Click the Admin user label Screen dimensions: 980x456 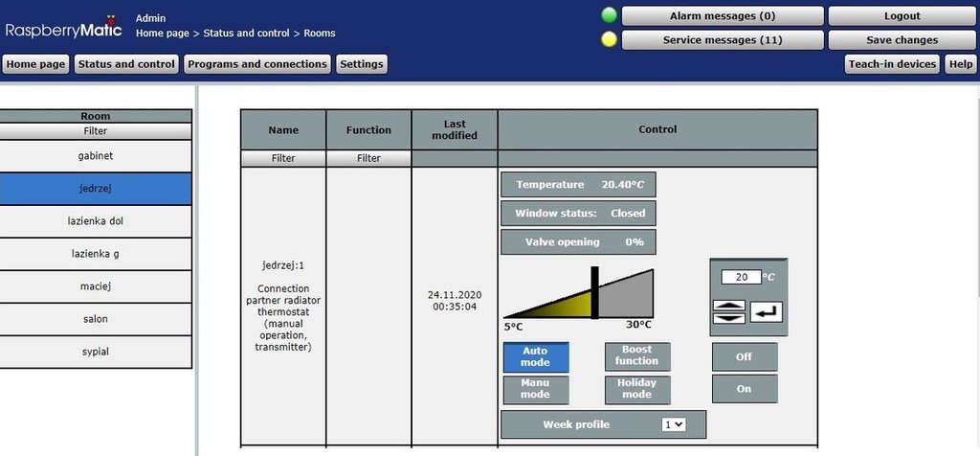pos(150,18)
